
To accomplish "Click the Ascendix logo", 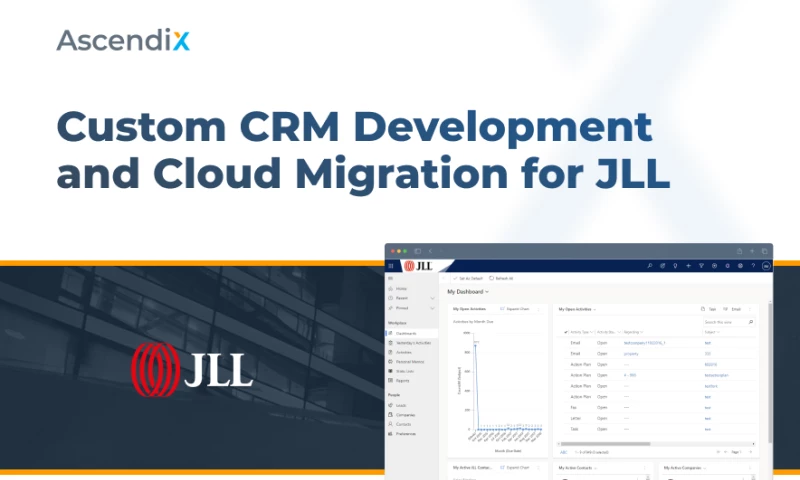I will pos(123,40).
